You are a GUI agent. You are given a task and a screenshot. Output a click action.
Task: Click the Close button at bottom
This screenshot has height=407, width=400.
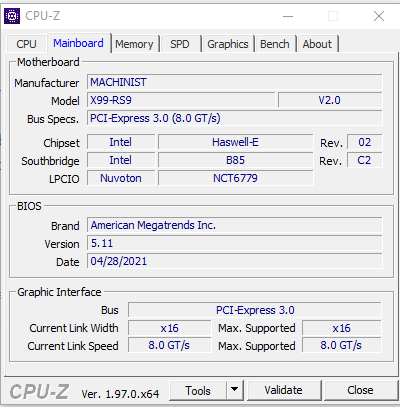pos(360,390)
